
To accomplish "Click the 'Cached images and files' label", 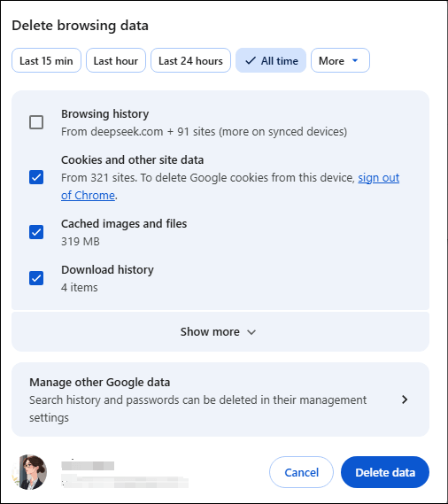I will point(124,224).
